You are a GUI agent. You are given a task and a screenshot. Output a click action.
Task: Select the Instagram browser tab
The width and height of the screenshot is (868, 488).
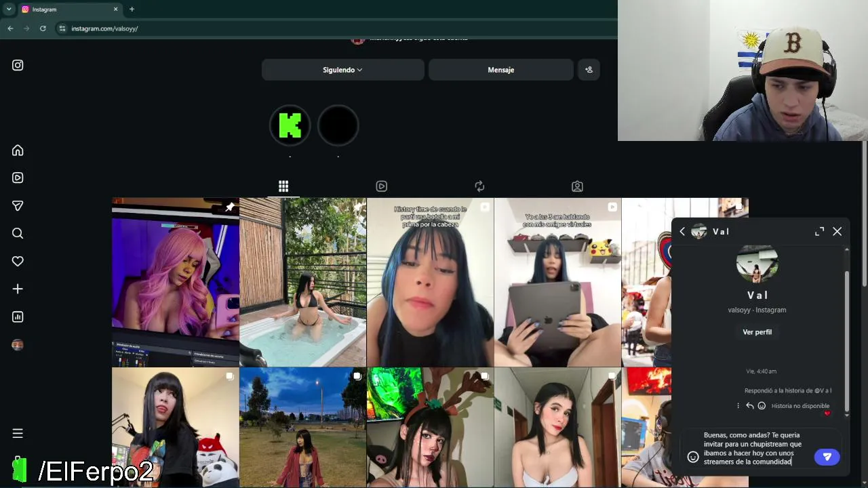71,9
